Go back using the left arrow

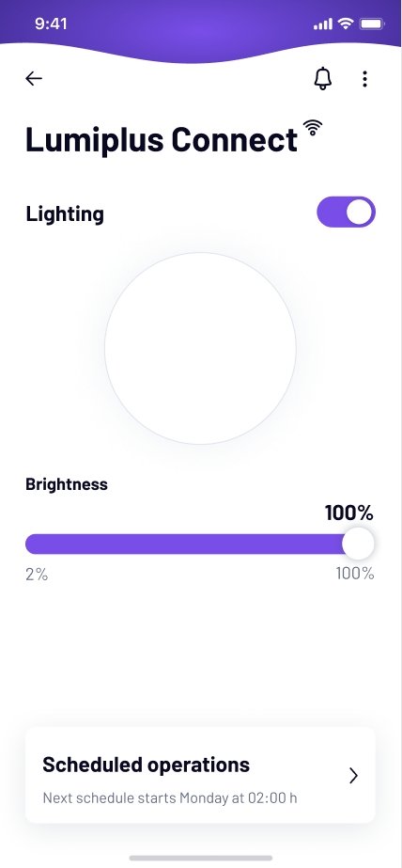(34, 79)
